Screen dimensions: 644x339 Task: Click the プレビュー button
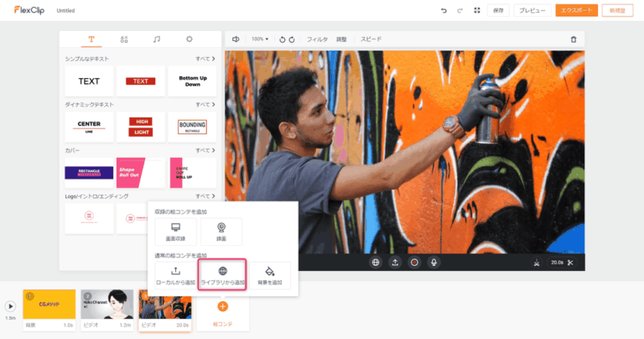(x=532, y=11)
